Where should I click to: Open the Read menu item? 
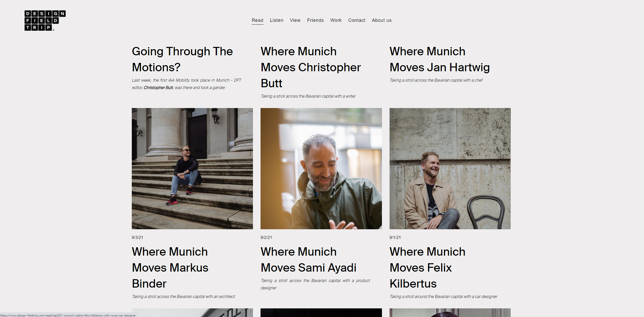click(257, 20)
